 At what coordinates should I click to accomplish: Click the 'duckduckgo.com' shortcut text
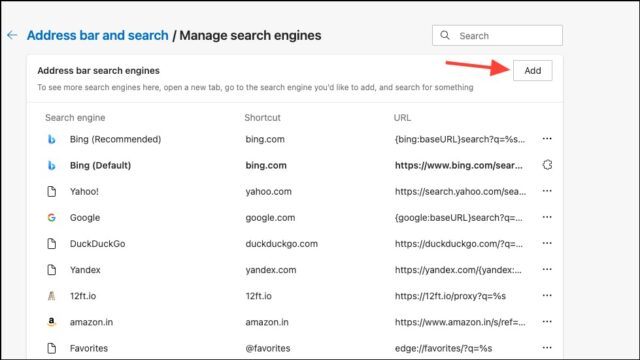[x=282, y=244]
